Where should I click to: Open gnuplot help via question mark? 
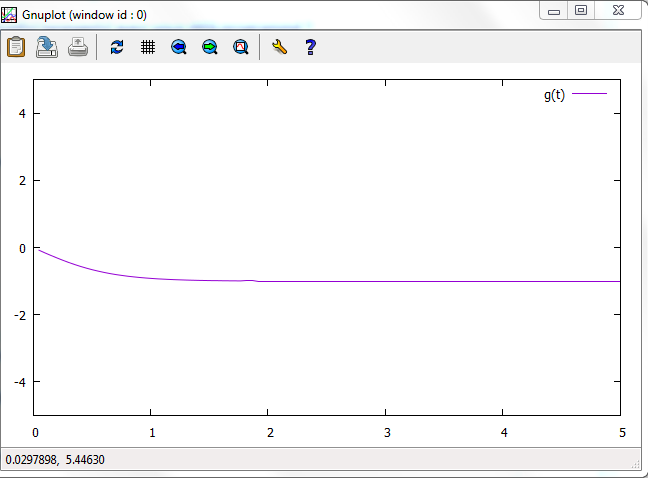point(310,47)
